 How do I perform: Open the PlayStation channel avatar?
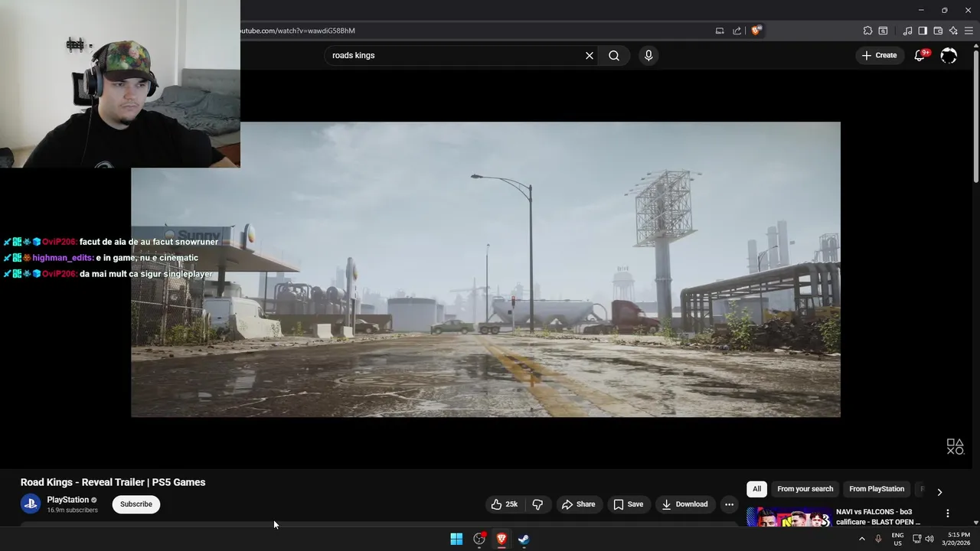[x=31, y=504]
